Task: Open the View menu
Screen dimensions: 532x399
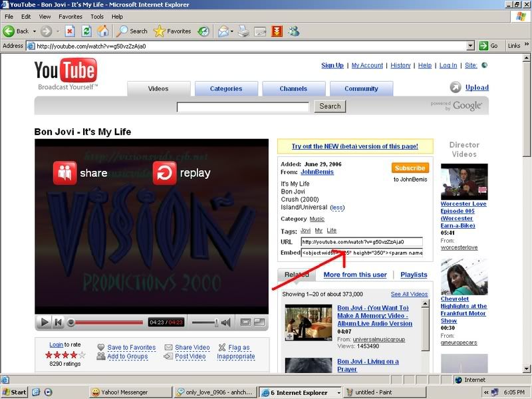Action: 45,17
